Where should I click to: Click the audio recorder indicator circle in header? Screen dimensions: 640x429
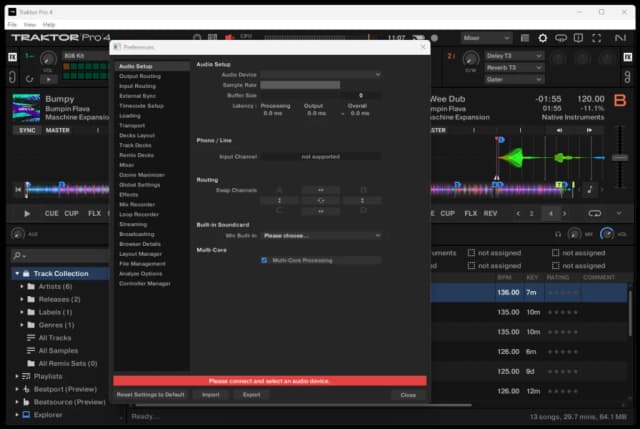(435, 38)
